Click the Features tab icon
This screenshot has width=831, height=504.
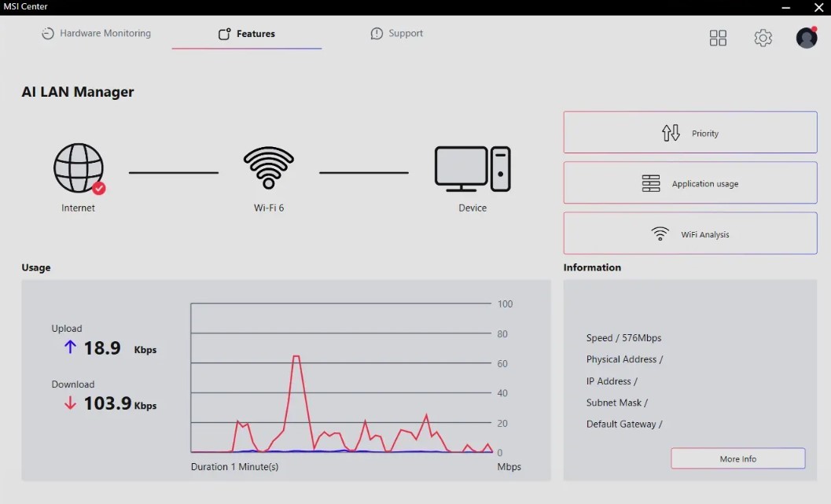[x=224, y=34]
